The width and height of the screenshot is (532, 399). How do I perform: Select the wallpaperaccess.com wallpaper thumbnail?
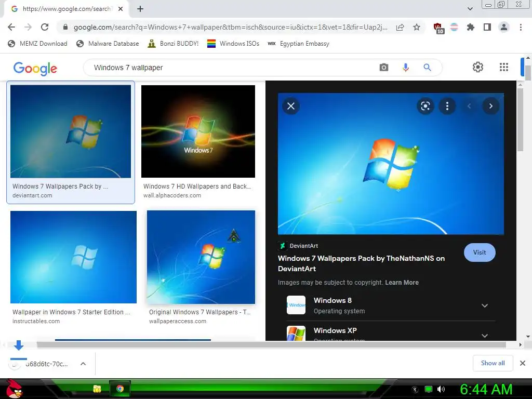[x=201, y=257]
